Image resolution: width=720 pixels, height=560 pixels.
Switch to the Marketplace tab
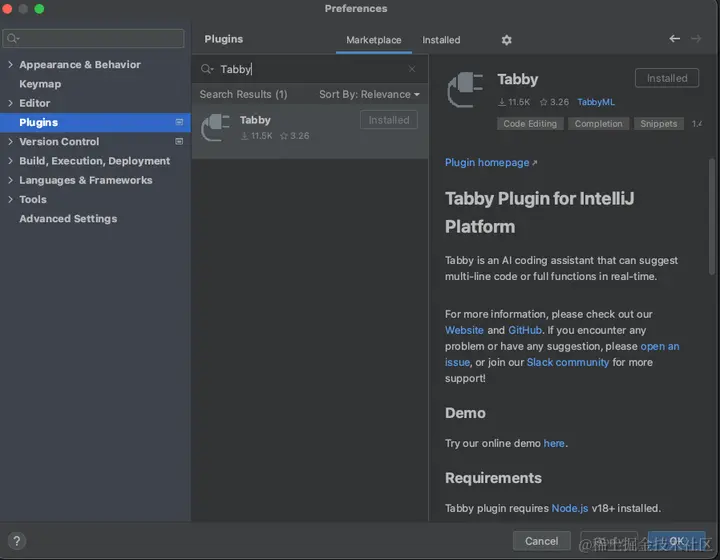point(373,40)
